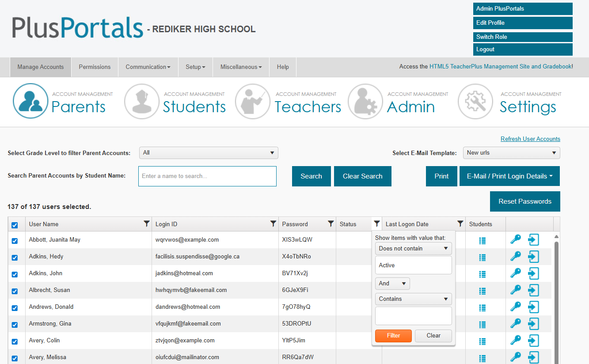The width and height of the screenshot is (589, 364).
Task: Click the empty second filter value field
Action: pos(414,316)
